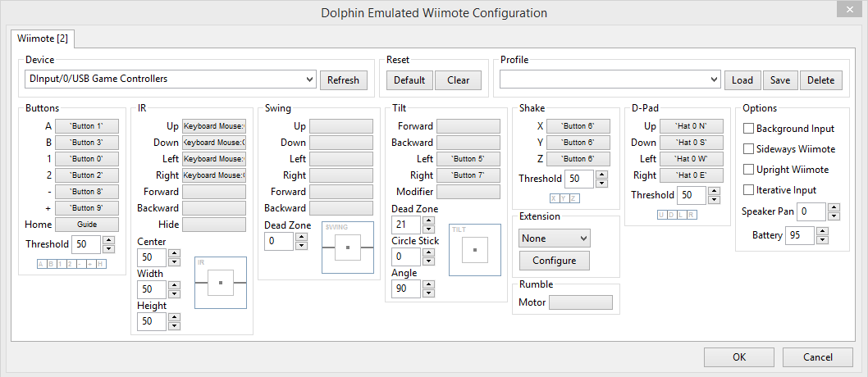Remap the minus button set to Button 8
868x377 pixels.
[x=87, y=192]
